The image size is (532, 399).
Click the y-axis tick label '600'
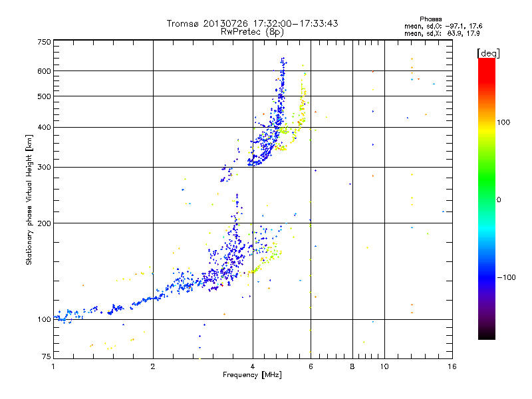point(44,71)
